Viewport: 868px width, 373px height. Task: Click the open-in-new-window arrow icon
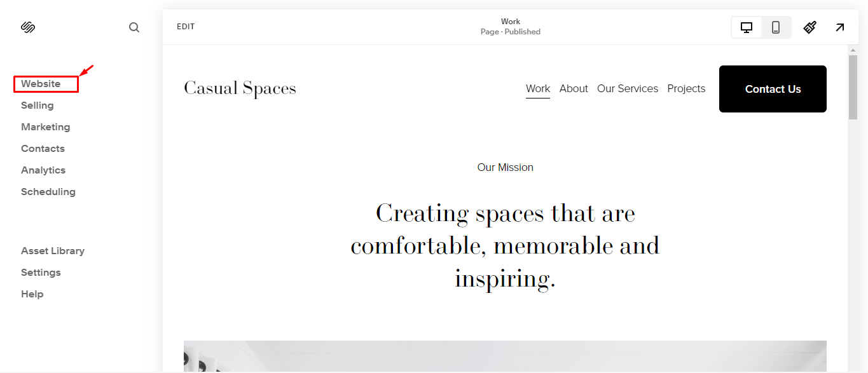839,27
